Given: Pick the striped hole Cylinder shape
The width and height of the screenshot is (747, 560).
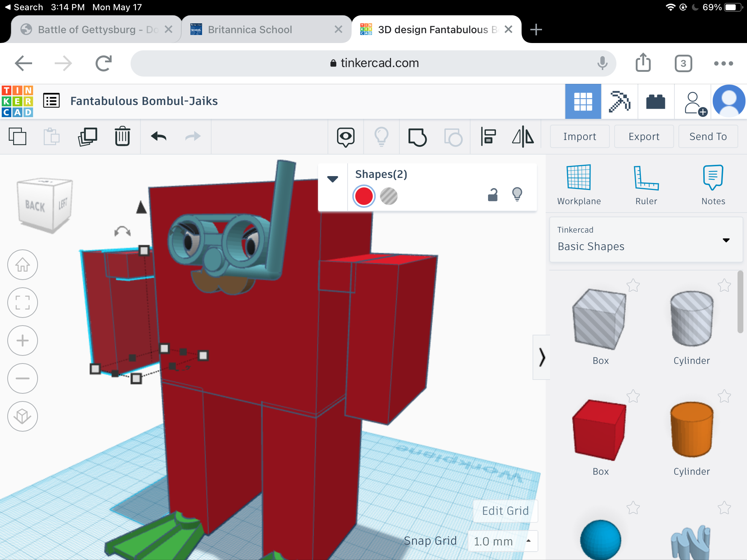Looking at the screenshot, I should 692,319.
